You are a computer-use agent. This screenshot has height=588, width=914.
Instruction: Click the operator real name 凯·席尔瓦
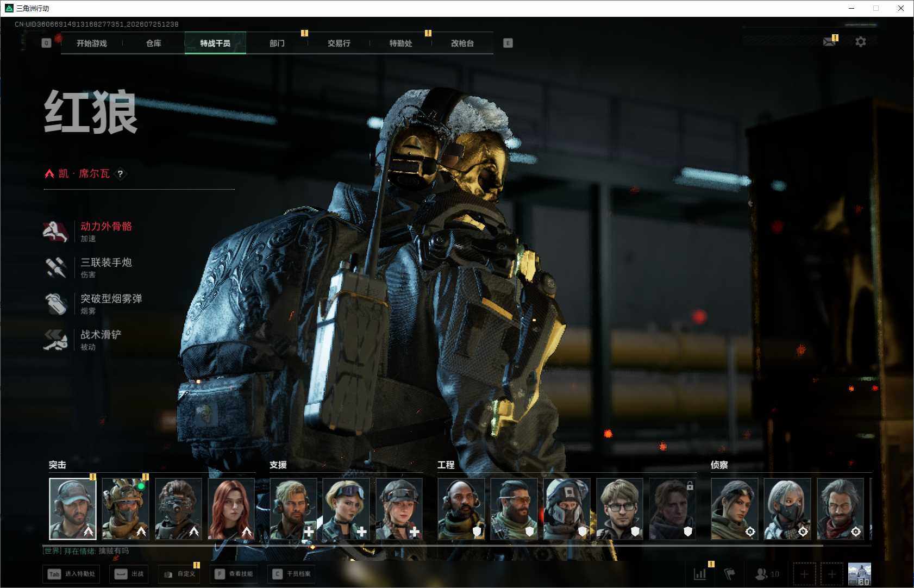click(84, 174)
